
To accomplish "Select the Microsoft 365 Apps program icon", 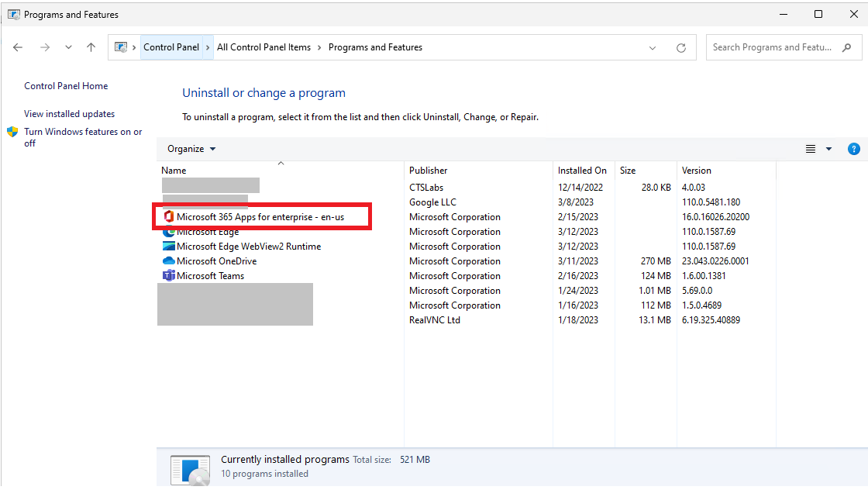I will point(170,216).
